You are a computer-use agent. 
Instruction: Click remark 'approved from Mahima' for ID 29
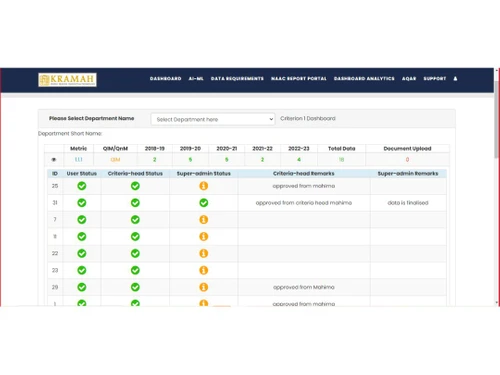pyautogui.click(x=304, y=287)
